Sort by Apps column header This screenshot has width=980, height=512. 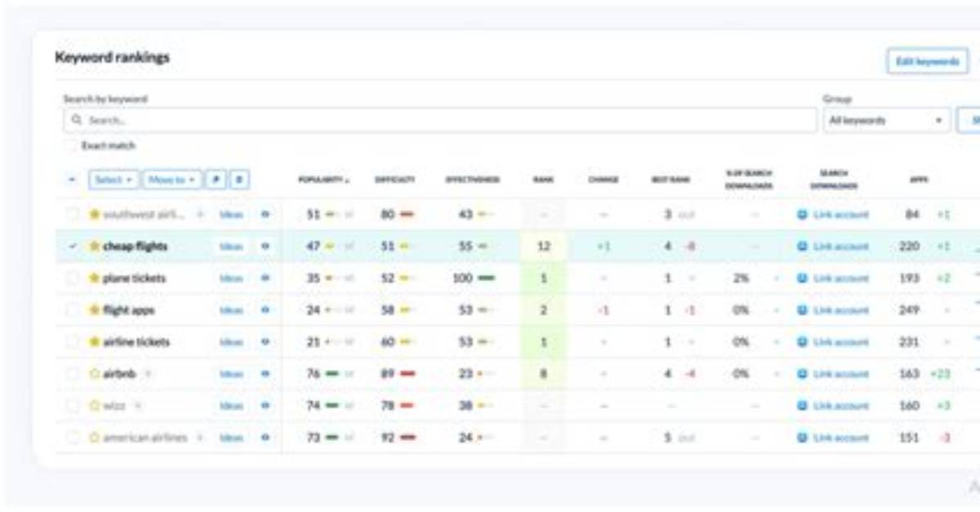click(x=918, y=180)
